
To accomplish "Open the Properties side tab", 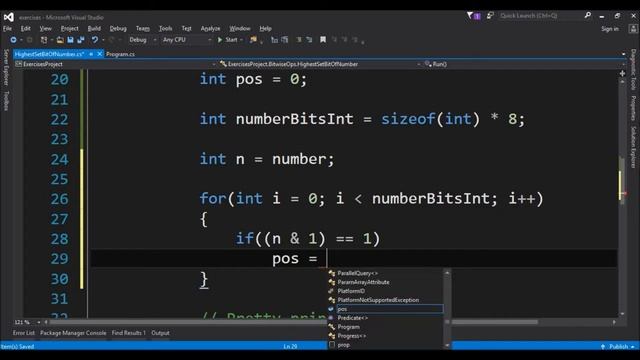I will coord(633,108).
